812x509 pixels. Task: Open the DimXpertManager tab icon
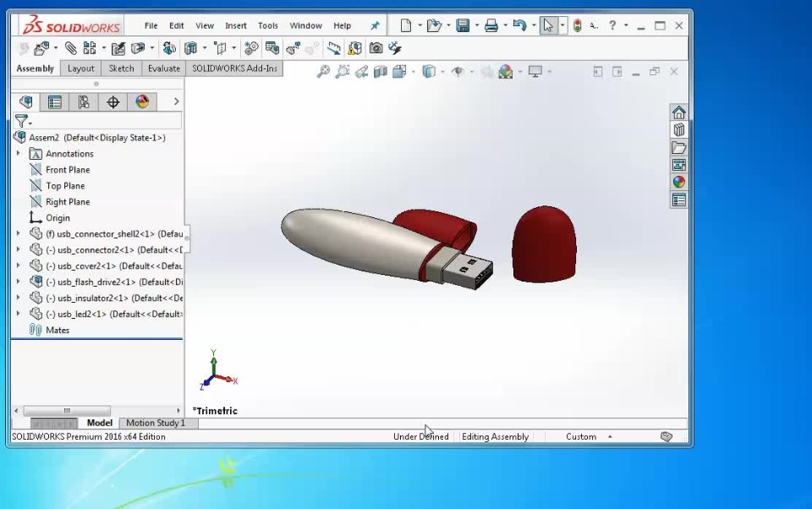tap(112, 102)
